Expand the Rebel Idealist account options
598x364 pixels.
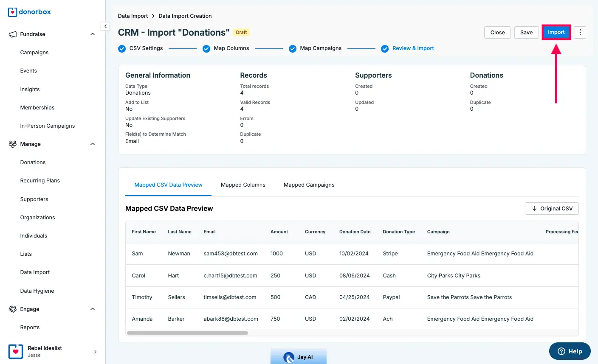pos(96,351)
